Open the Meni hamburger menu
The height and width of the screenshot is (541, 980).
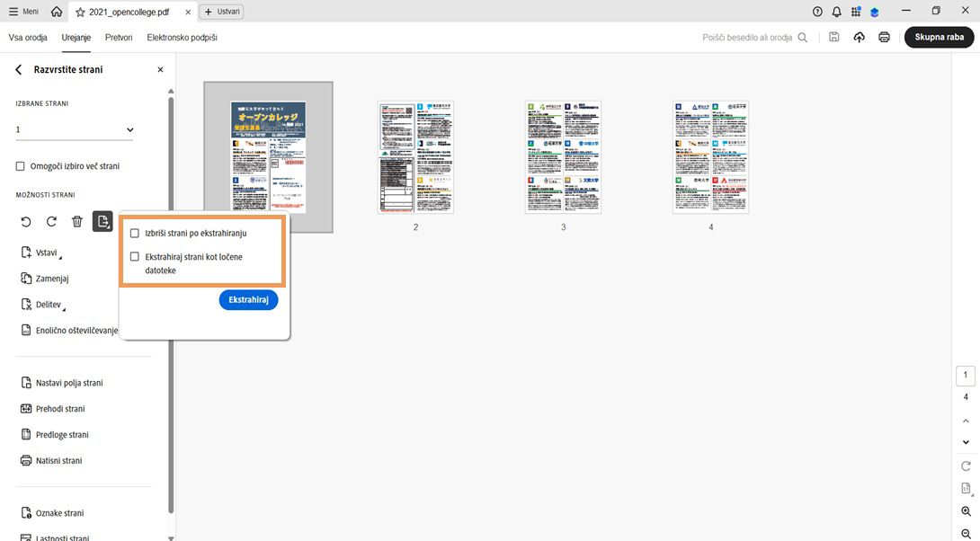coord(23,12)
